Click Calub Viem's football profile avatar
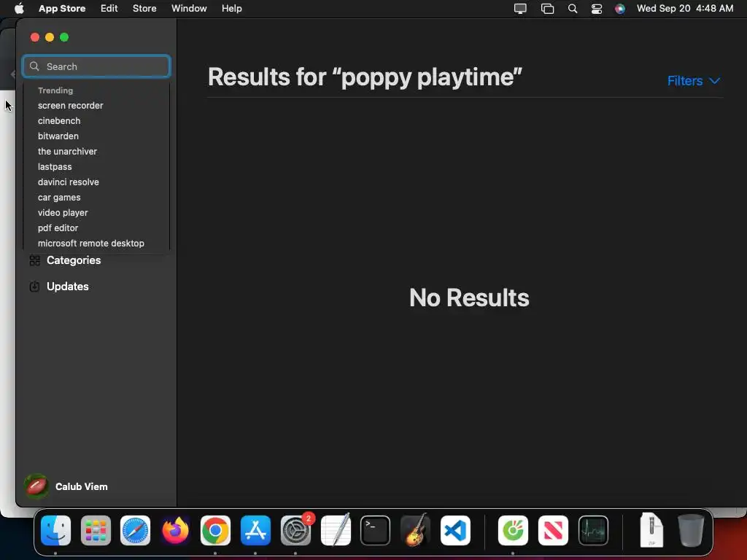 pyautogui.click(x=36, y=486)
